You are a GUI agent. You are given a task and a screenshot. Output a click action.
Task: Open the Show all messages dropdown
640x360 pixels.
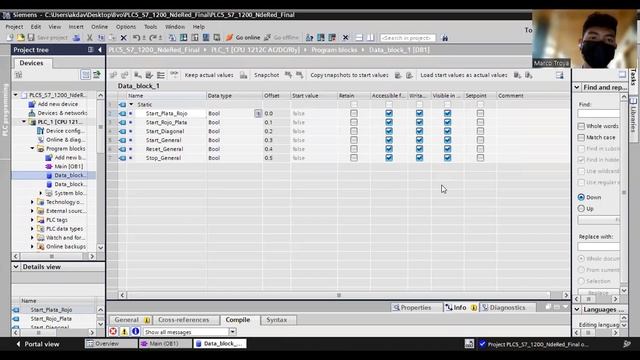coord(232,332)
